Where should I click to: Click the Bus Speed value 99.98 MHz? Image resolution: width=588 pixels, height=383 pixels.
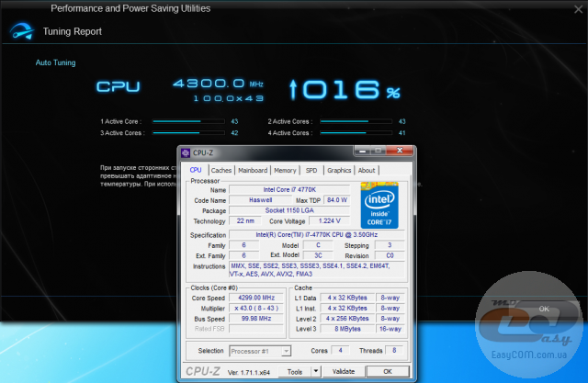click(256, 319)
